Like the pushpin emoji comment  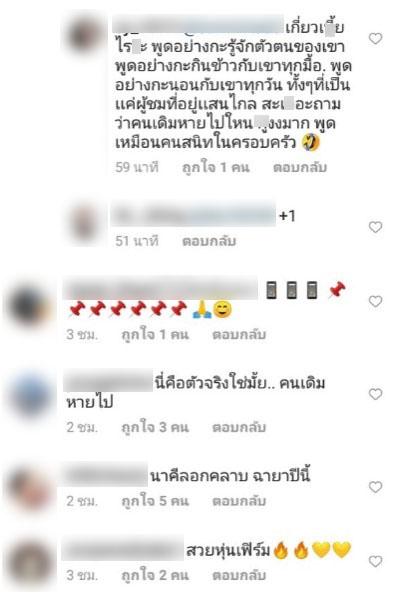[x=375, y=301]
